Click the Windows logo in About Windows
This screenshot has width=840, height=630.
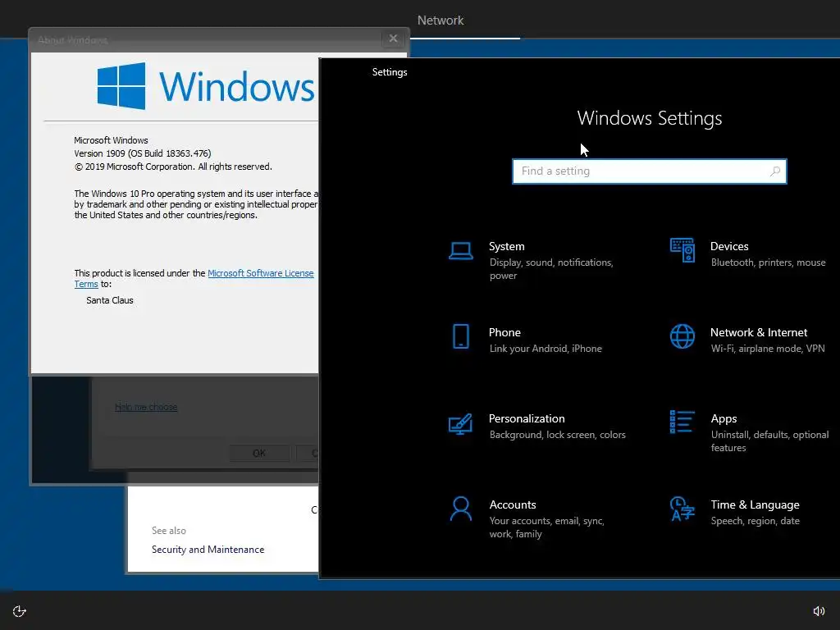point(121,86)
